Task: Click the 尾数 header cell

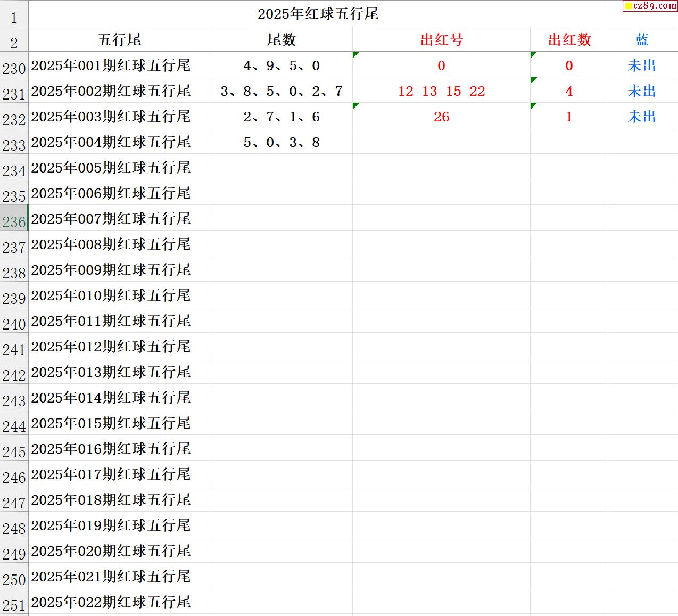Action: [x=281, y=39]
